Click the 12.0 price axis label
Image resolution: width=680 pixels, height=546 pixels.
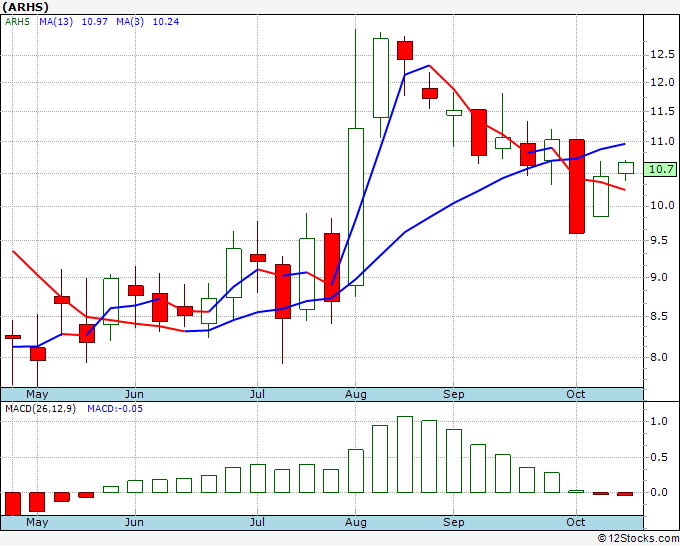click(662, 82)
